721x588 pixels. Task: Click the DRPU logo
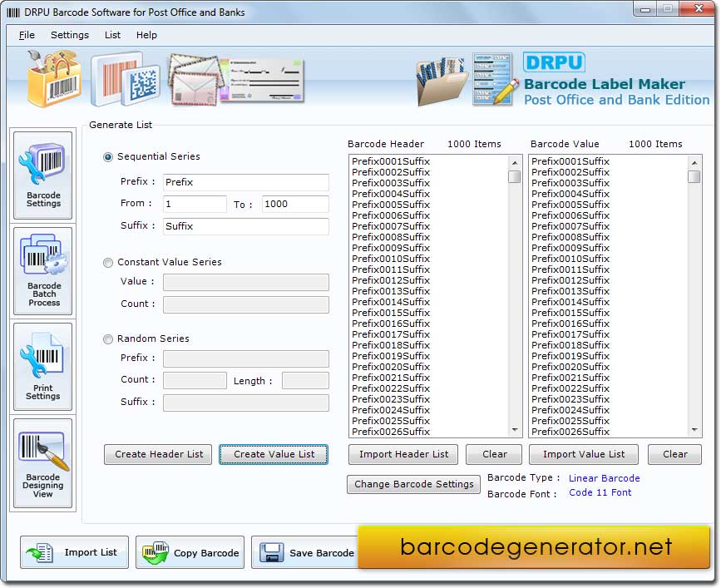click(x=554, y=62)
